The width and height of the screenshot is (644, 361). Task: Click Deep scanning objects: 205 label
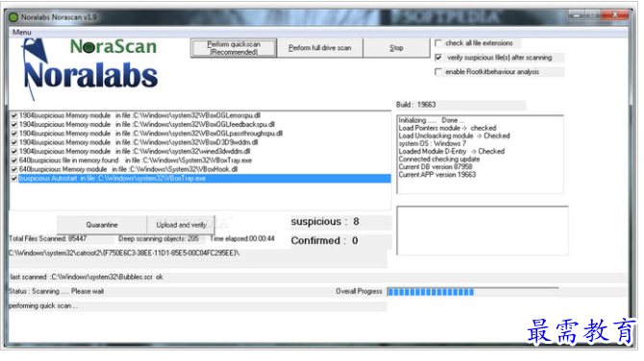click(159, 239)
